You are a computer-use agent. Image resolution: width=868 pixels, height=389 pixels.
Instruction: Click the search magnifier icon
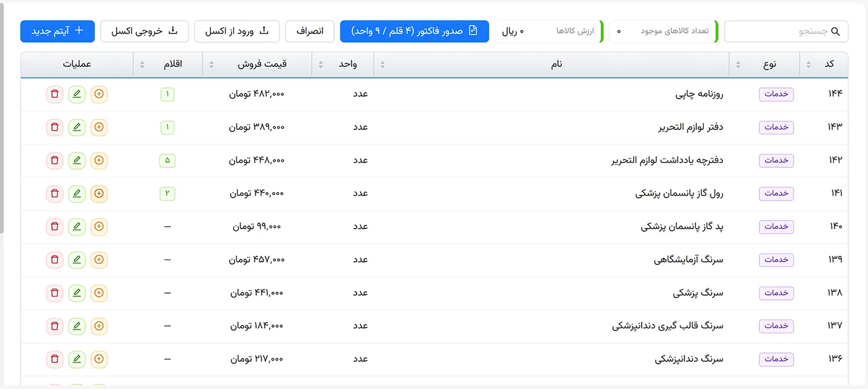[835, 32]
